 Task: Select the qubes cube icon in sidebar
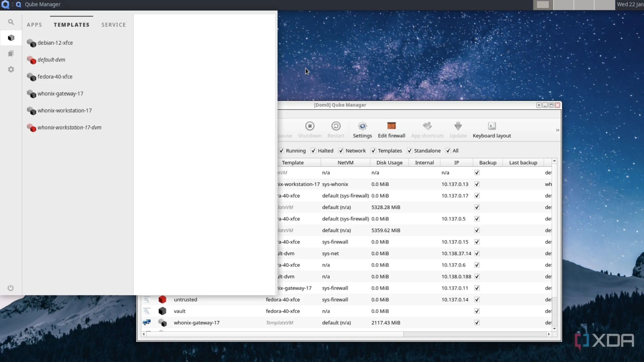coord(11,38)
